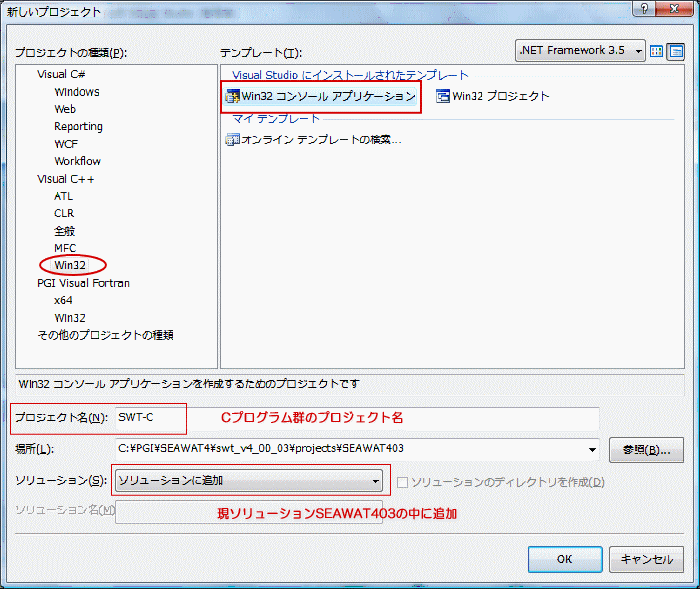Click the プロジェクト名(N): label
700x589 pixels.
pyautogui.click(x=62, y=418)
